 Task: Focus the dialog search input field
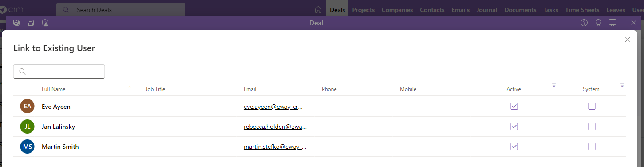(59, 72)
